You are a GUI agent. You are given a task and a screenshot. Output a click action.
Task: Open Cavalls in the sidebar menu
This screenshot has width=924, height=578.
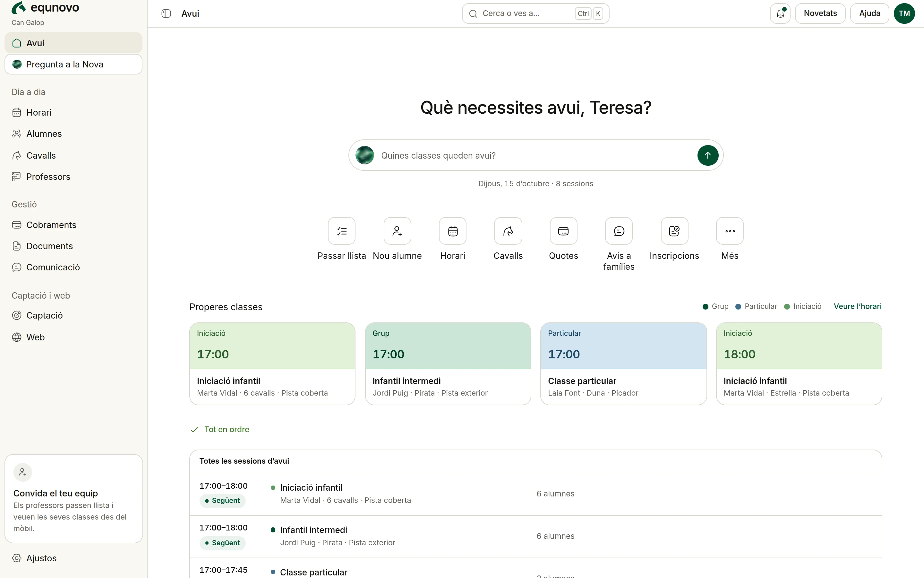pos(73,156)
